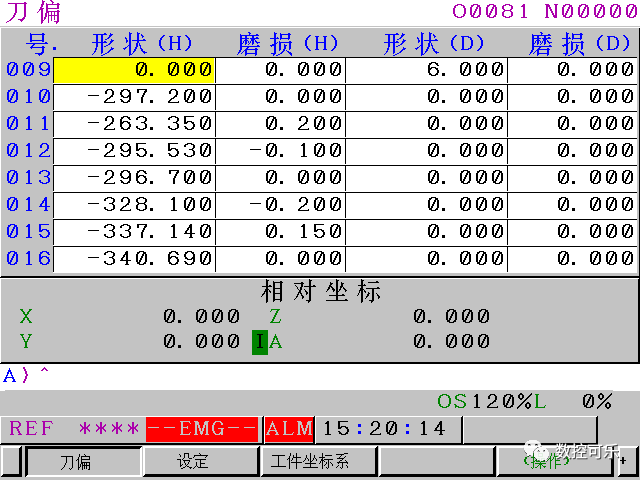Click the blank softkey before (操作)
Image resolution: width=640 pixels, height=480 pixels.
[x=436, y=462]
